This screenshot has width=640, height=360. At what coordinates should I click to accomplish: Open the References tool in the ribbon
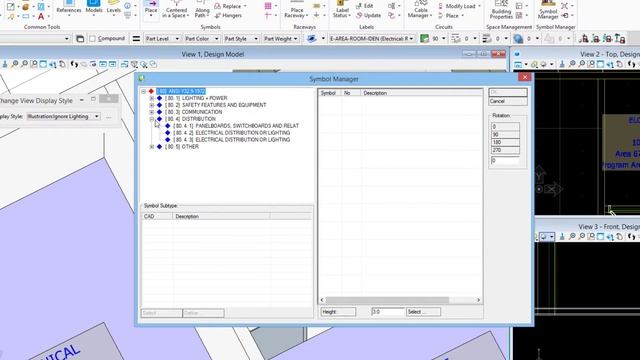click(x=68, y=7)
